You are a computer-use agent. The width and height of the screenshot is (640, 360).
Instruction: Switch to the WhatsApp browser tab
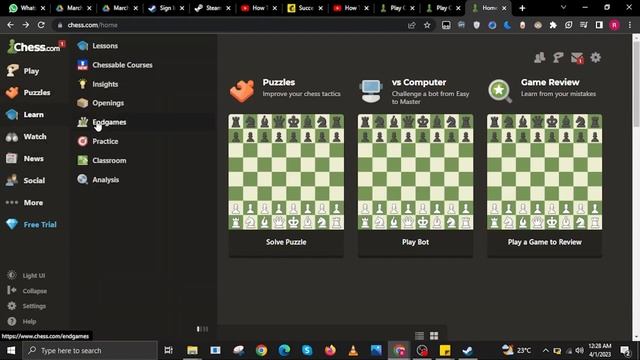(27, 8)
